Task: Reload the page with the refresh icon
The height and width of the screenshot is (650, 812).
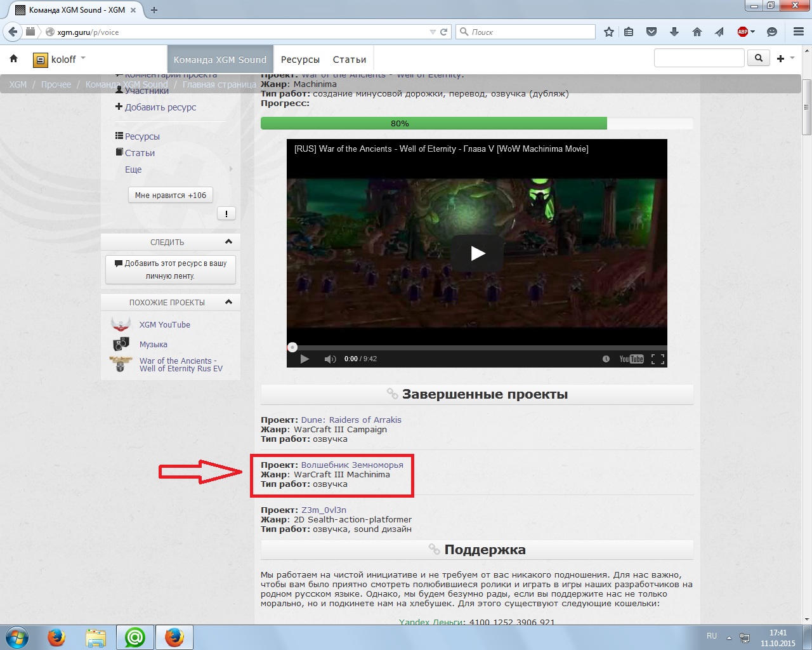Action: tap(444, 32)
